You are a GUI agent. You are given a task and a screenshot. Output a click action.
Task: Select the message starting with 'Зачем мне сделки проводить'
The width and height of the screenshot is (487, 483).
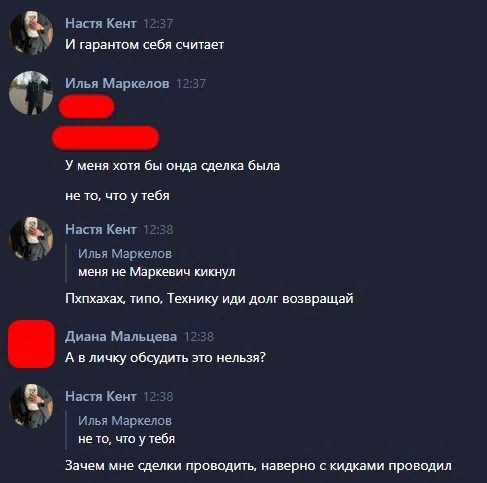pos(258,465)
